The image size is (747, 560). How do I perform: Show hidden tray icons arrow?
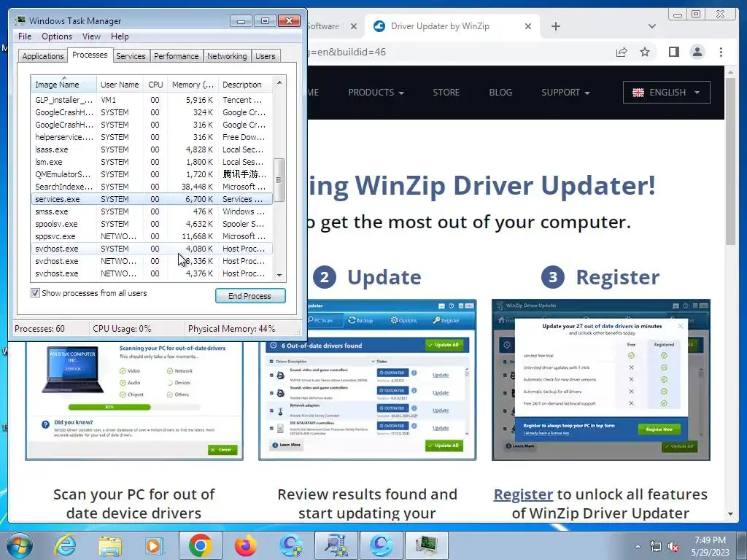point(638,547)
